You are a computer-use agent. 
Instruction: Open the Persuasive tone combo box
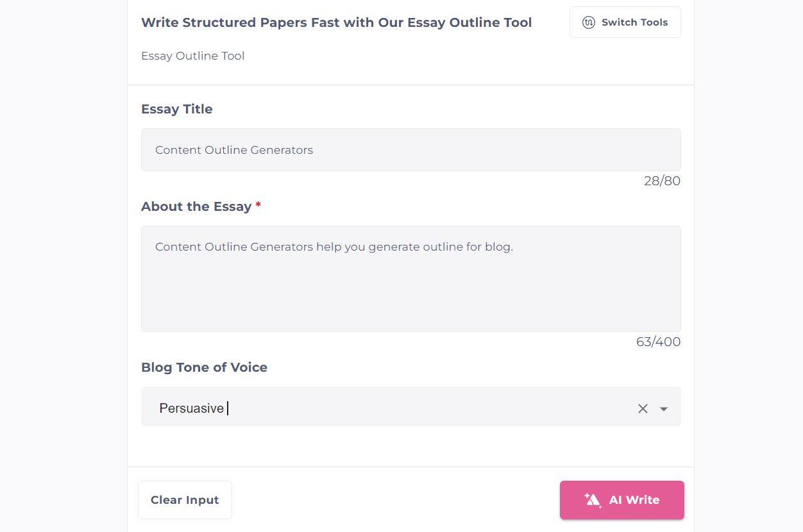pyautogui.click(x=385, y=408)
